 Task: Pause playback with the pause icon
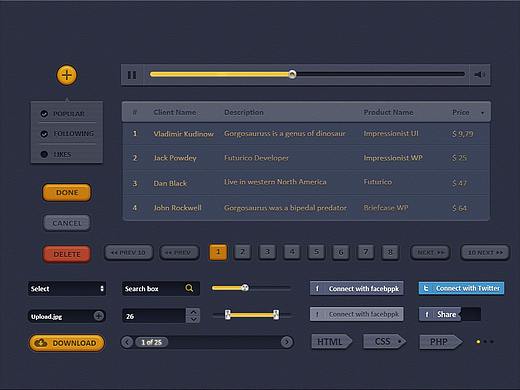[x=132, y=75]
